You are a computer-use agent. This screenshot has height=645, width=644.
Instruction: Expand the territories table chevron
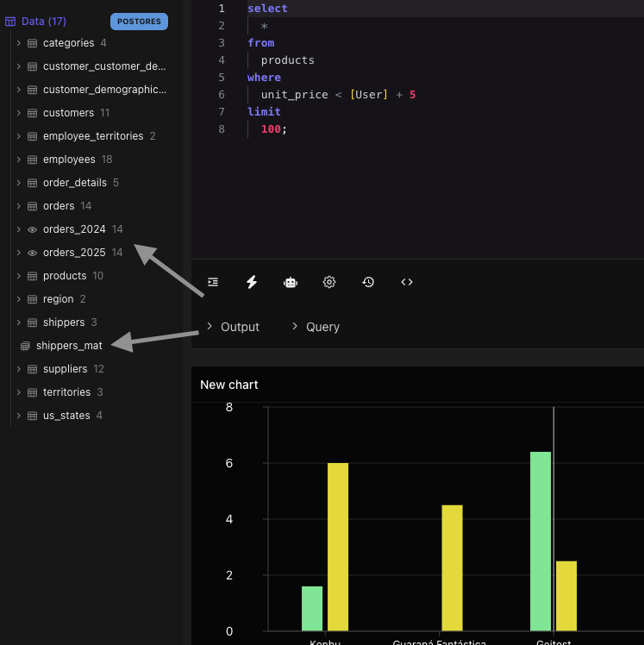click(18, 392)
